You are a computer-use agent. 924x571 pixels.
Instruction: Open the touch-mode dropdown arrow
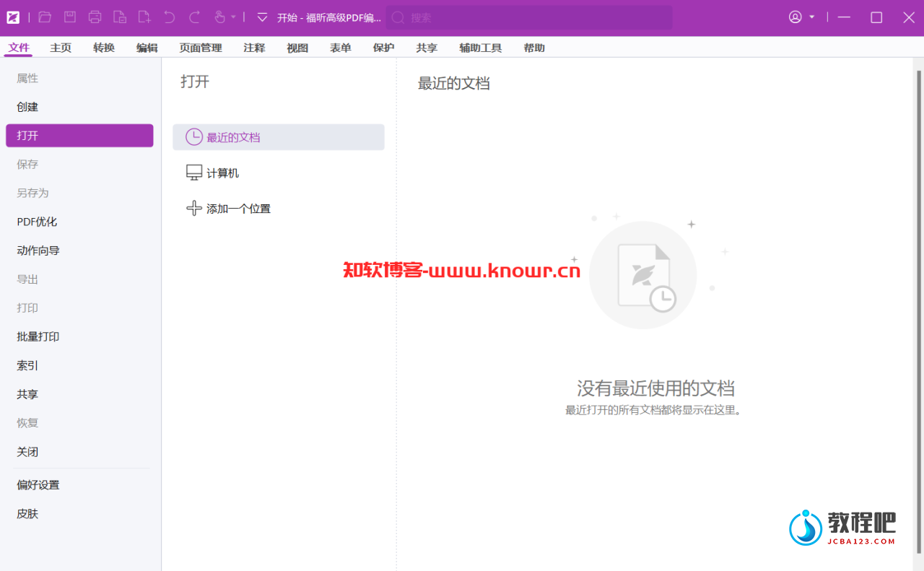coord(233,17)
